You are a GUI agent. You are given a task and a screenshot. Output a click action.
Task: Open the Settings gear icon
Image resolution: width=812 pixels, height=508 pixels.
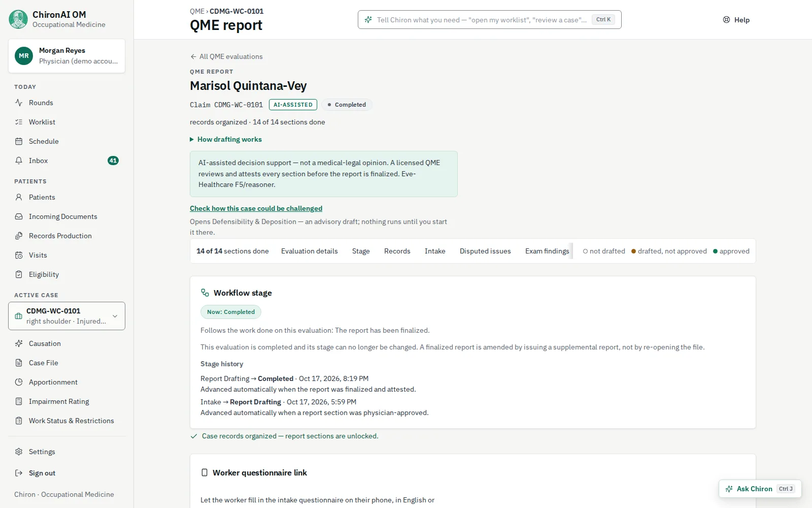(19, 452)
